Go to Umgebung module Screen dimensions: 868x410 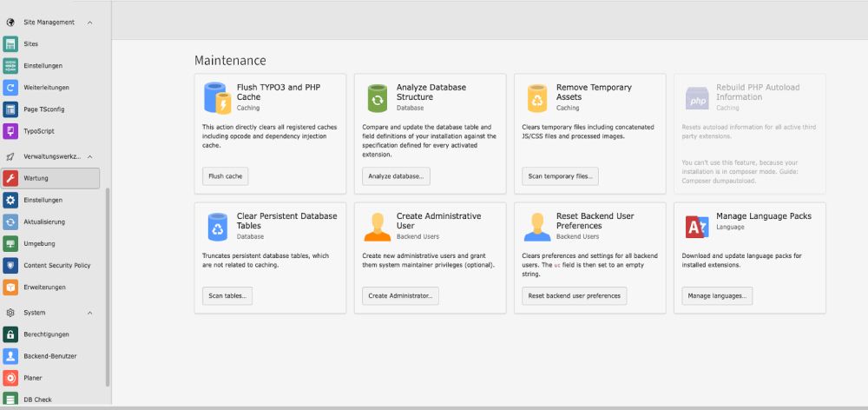pos(40,243)
